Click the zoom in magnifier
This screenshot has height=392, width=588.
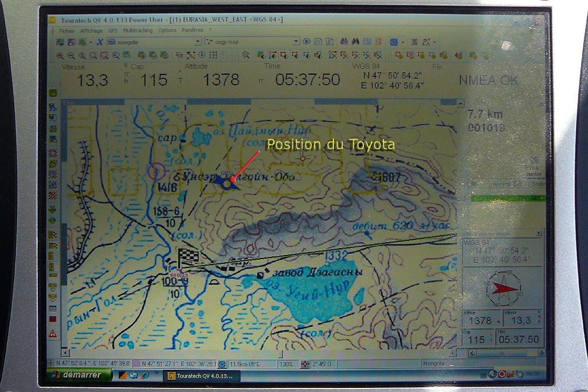(60, 56)
